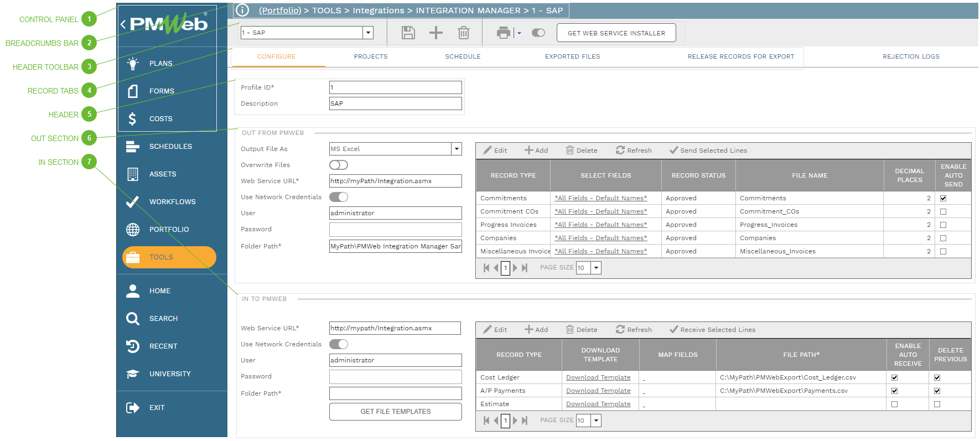Image resolution: width=980 pixels, height=441 pixels.
Task: Click Delete in Out From PMWeb grid
Action: pyautogui.click(x=582, y=151)
